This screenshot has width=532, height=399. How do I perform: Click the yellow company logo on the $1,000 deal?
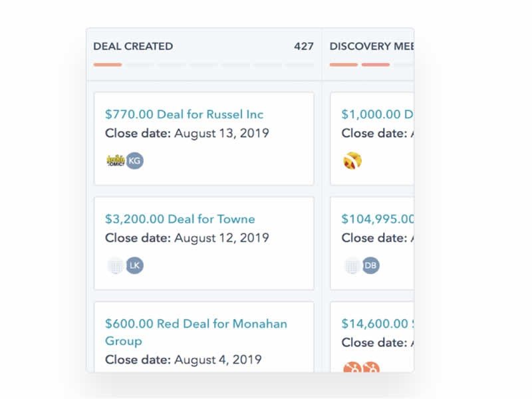pyautogui.click(x=352, y=160)
